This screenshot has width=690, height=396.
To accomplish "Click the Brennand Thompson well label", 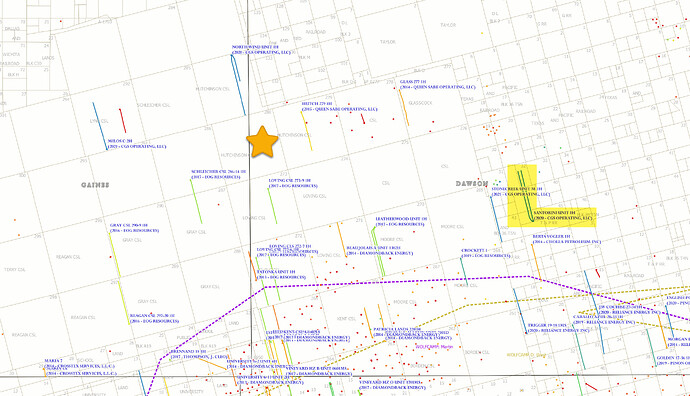I will pos(198,354).
